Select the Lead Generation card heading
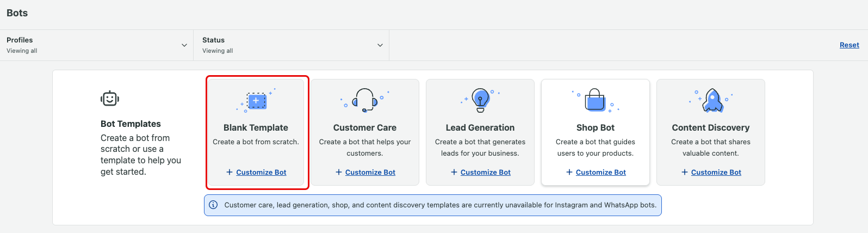Screen dimensions: 868x233 pyautogui.click(x=480, y=127)
